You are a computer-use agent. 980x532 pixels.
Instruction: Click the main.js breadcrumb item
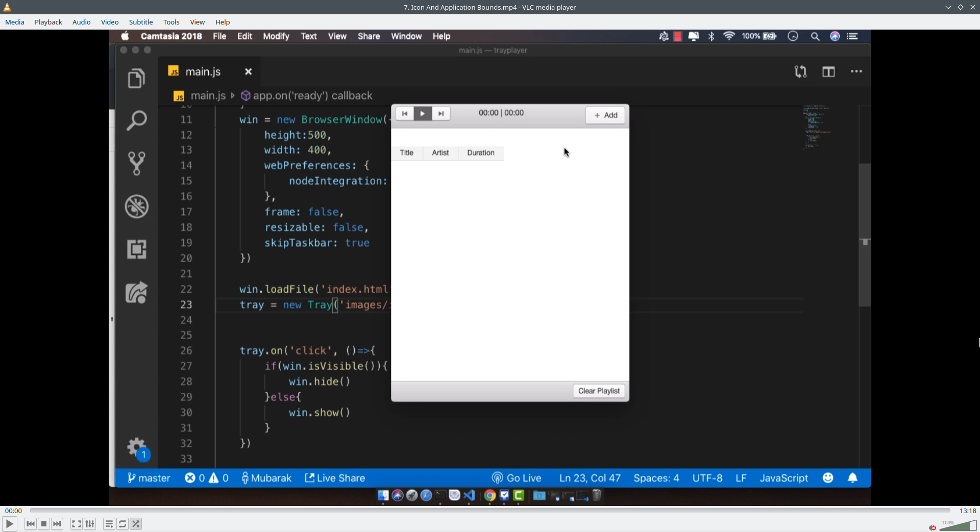coord(200,96)
